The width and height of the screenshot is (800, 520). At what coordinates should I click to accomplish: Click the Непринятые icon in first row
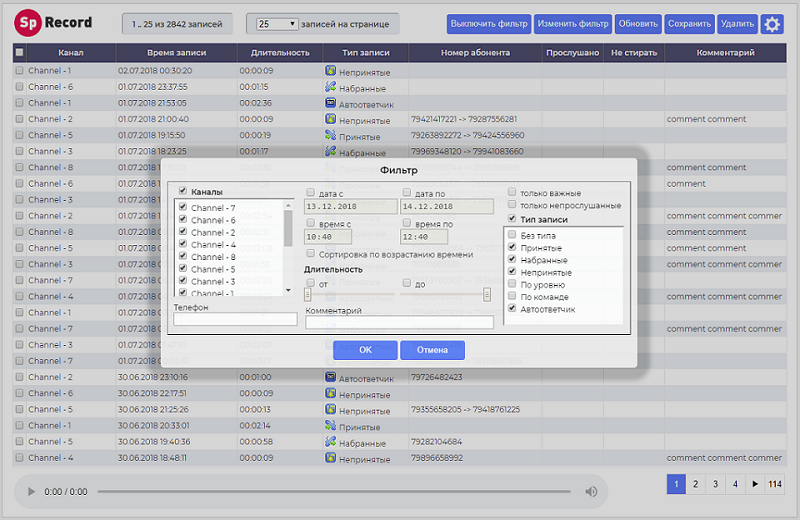pos(330,71)
